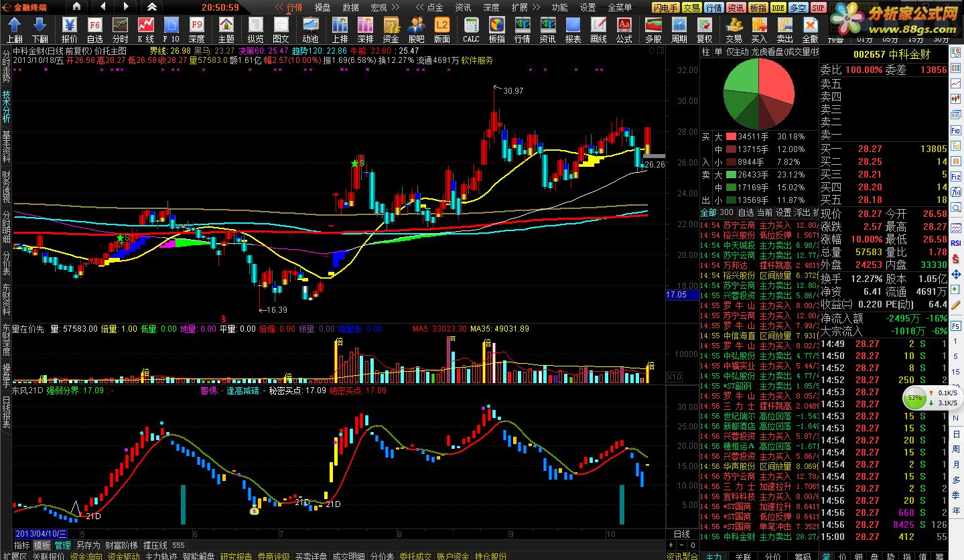Click the SUP button
The height and width of the screenshot is (560, 964).
818,7
